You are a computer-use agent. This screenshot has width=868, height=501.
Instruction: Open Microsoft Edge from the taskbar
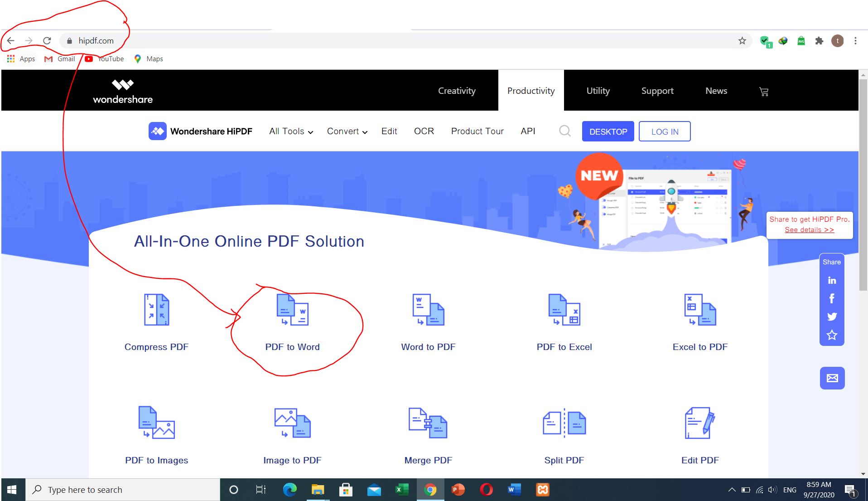289,490
